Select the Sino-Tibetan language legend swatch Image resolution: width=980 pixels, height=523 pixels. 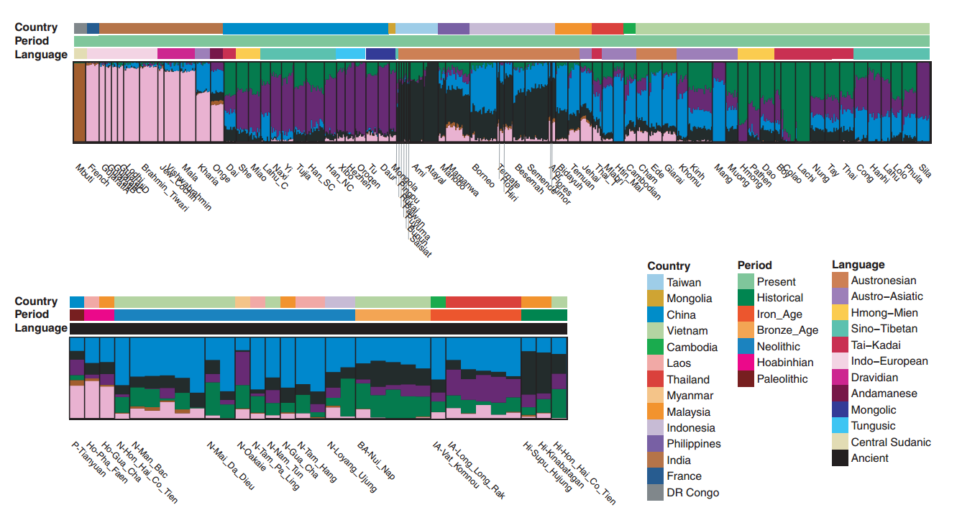[840, 329]
